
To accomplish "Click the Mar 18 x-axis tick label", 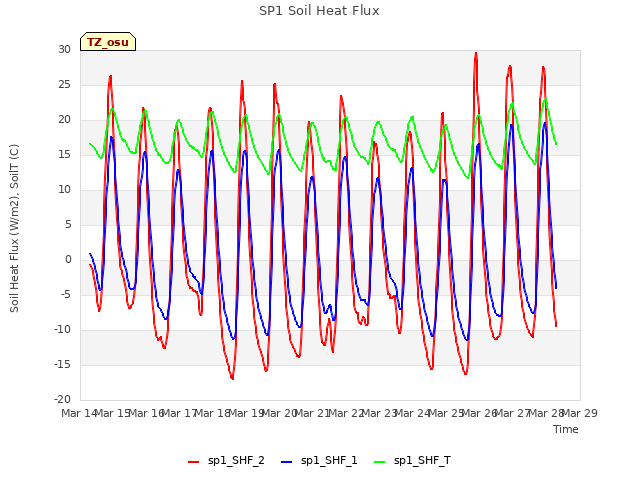I will pos(213,413).
